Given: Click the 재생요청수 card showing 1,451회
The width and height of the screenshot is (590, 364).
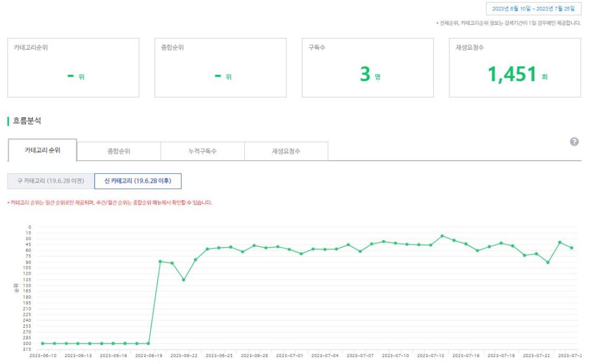Looking at the screenshot, I should pos(515,67).
